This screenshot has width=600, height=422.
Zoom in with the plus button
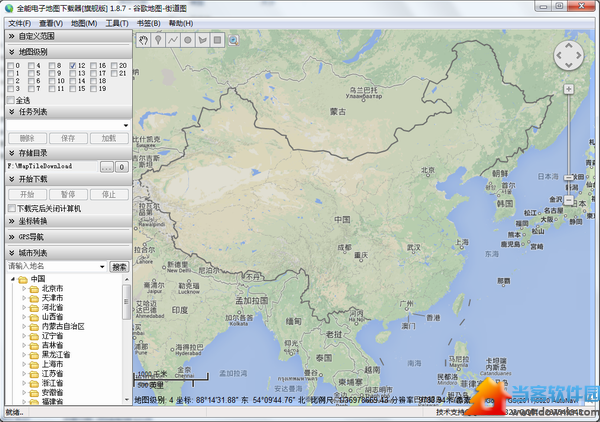pyautogui.click(x=569, y=89)
